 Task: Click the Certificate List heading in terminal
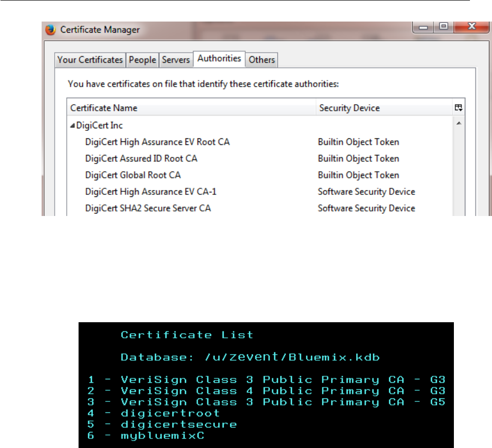tap(187, 335)
